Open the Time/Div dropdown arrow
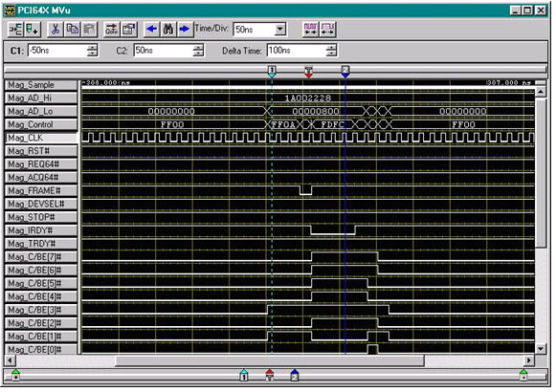The image size is (556, 392). pos(280,30)
